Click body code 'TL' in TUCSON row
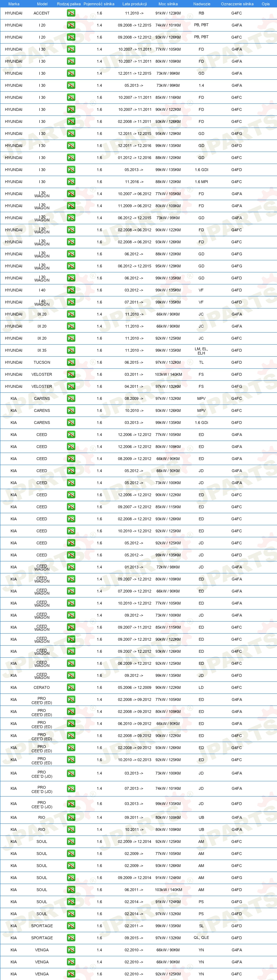 (x=201, y=362)
